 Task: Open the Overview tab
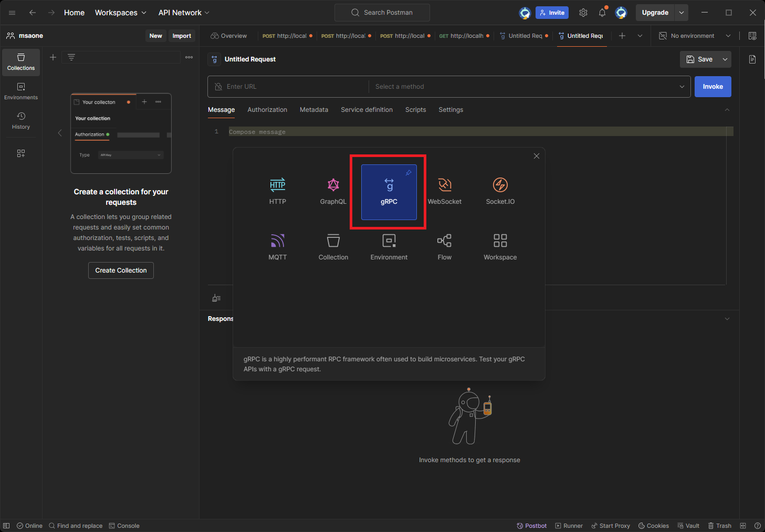[x=228, y=36]
